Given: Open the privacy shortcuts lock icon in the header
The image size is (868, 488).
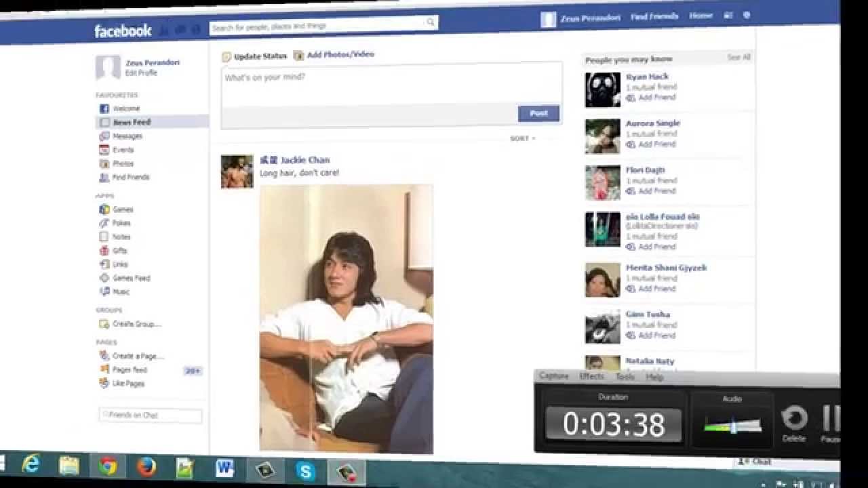Looking at the screenshot, I should tap(728, 15).
